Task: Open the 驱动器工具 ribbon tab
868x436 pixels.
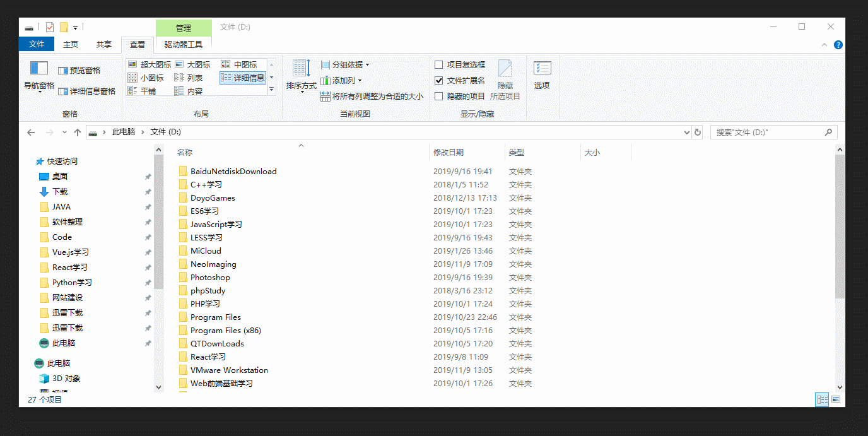Action: click(184, 44)
